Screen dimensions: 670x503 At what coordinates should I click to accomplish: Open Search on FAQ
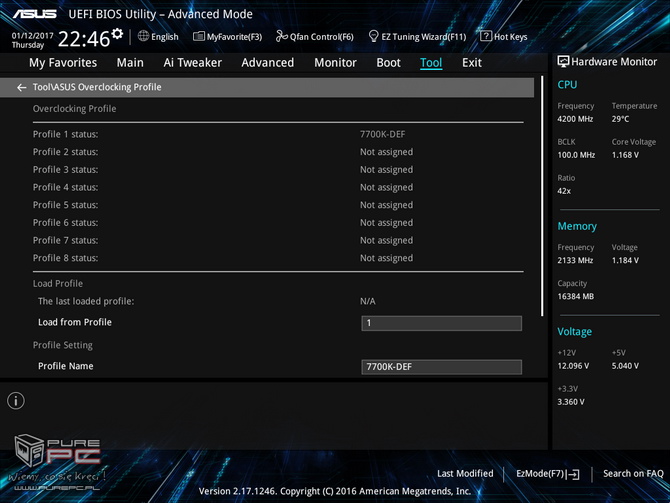pyautogui.click(x=633, y=474)
